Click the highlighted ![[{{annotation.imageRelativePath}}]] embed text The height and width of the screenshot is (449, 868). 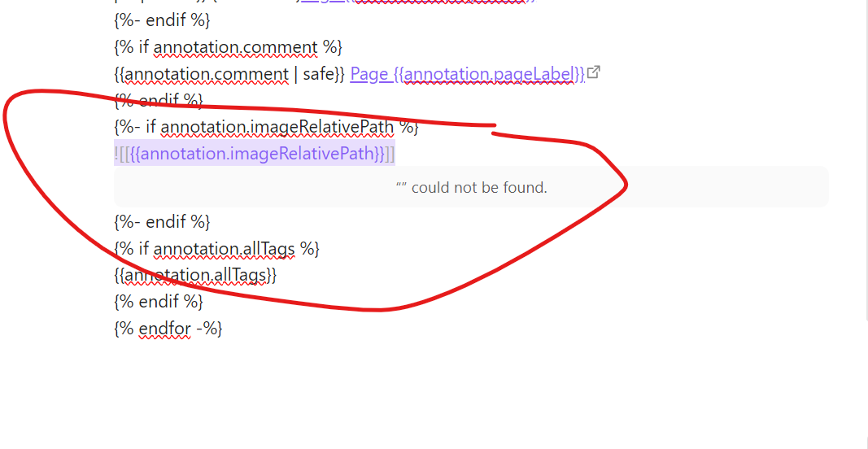255,154
